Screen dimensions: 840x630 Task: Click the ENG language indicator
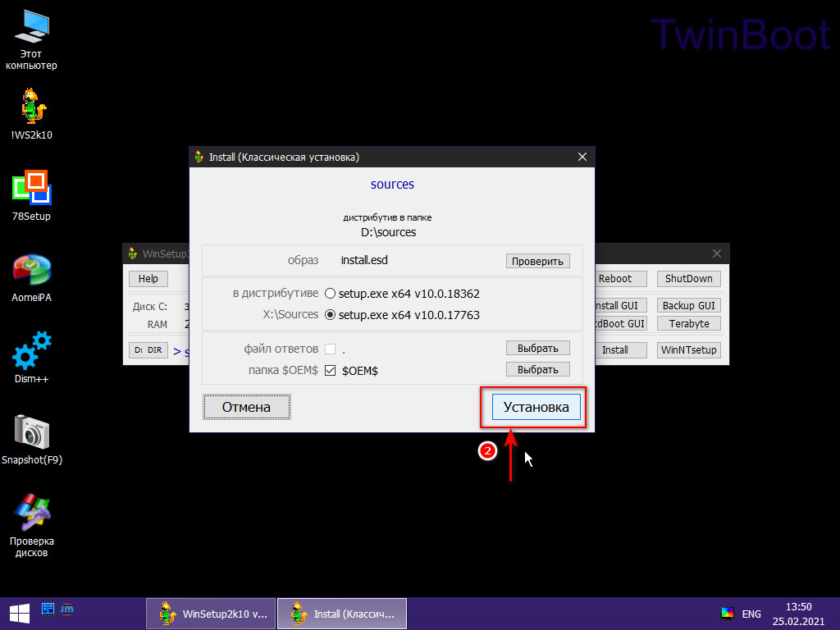(751, 614)
